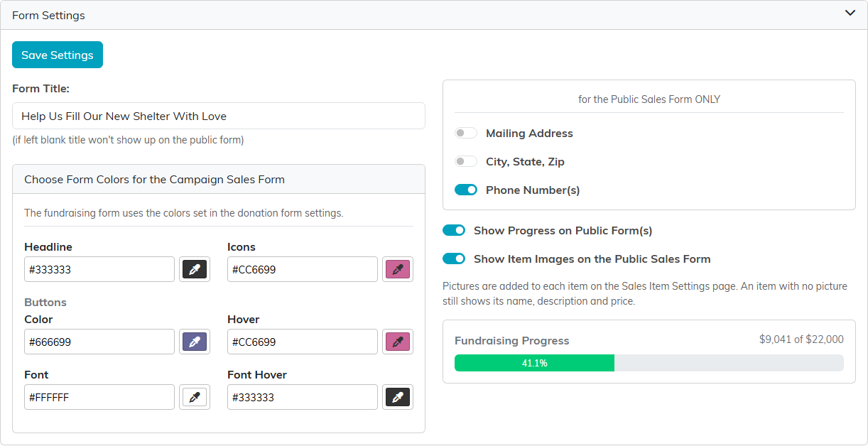Viewport: 868px width, 446px height.
Task: Open the Buttons Hover eyedropper picker
Action: [x=398, y=342]
